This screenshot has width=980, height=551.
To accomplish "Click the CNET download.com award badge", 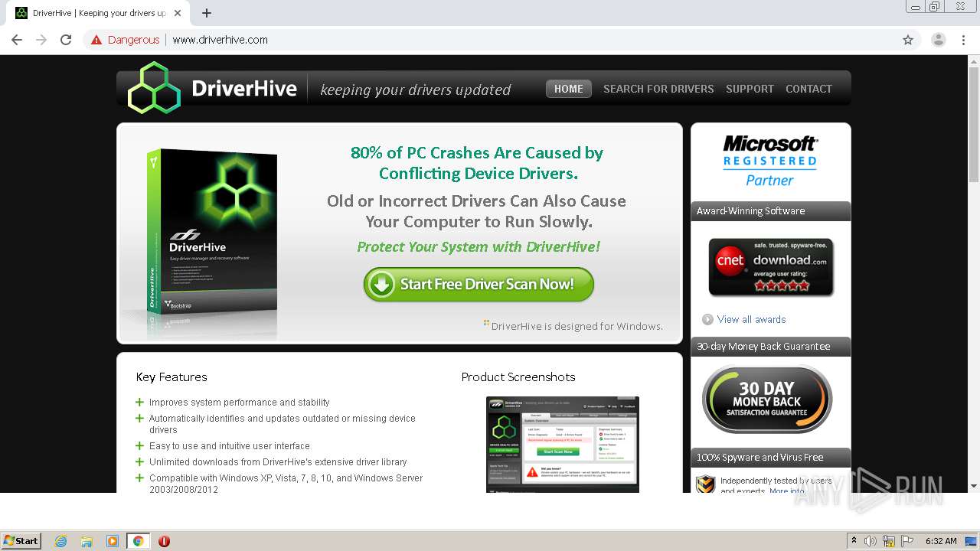I will click(771, 267).
